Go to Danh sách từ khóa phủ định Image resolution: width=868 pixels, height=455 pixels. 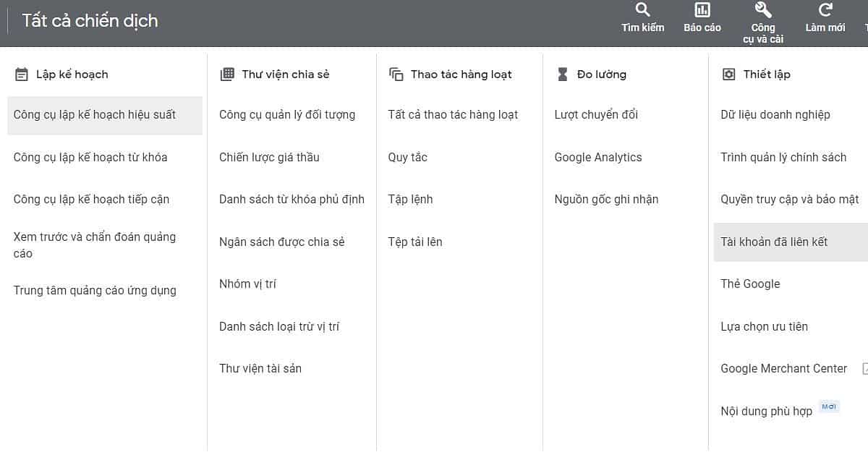point(292,199)
